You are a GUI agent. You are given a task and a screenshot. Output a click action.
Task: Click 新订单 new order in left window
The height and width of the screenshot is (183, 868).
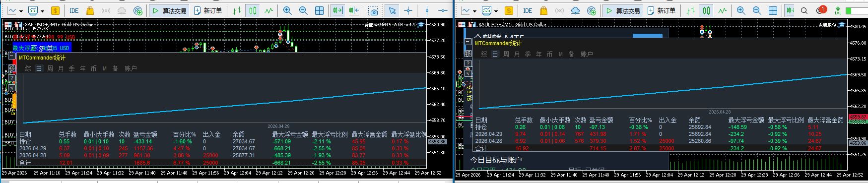tap(208, 10)
